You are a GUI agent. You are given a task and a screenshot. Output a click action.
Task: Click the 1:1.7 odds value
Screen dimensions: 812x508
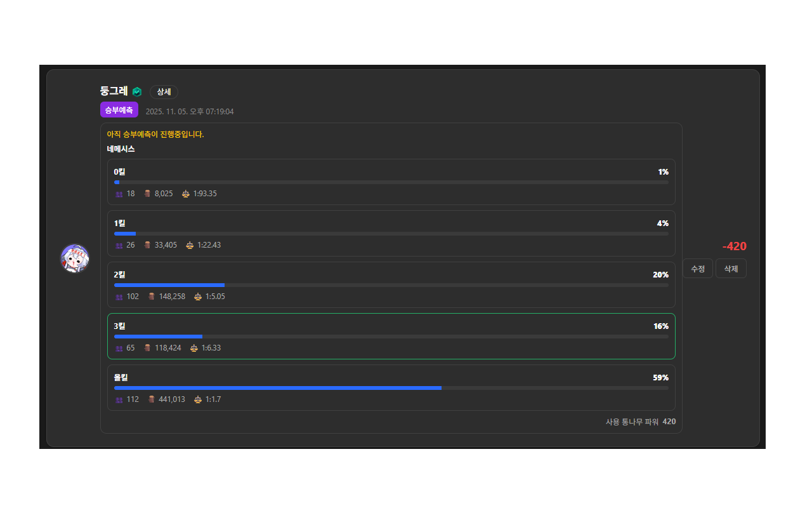[x=213, y=399]
